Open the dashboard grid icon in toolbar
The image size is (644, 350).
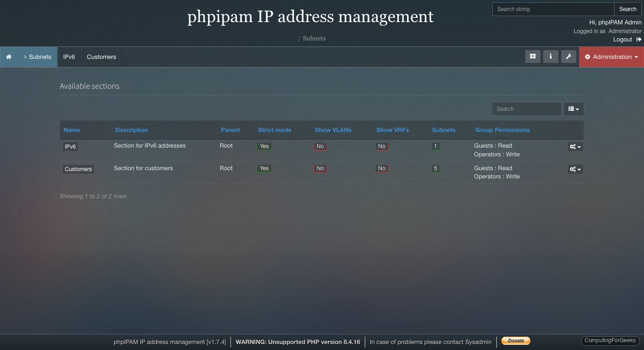533,57
